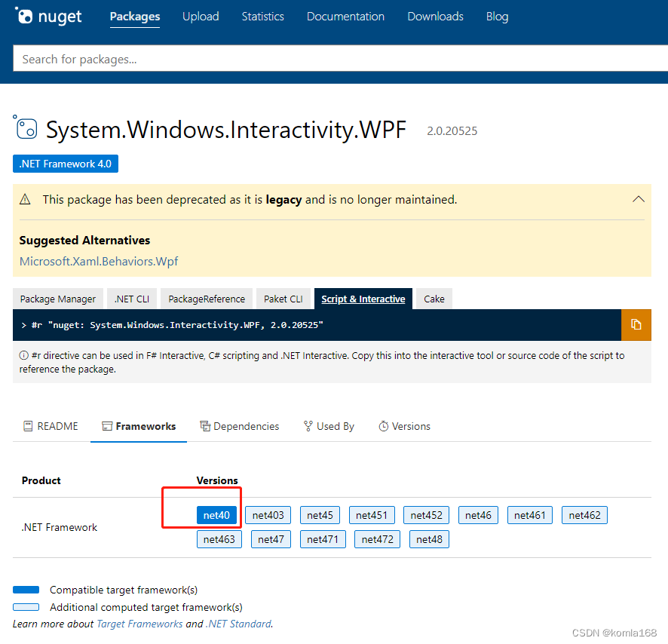Click the Dependencies packages icon
668x644 pixels.
[205, 426]
